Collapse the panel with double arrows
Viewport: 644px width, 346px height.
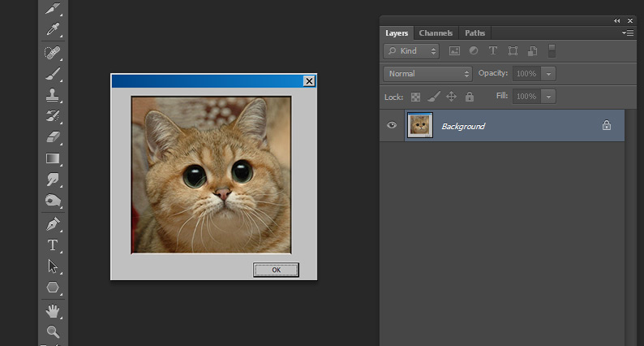point(617,20)
